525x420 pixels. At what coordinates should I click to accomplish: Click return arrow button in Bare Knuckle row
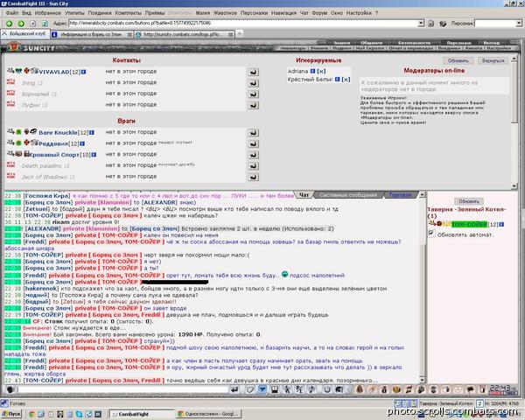click(x=254, y=133)
